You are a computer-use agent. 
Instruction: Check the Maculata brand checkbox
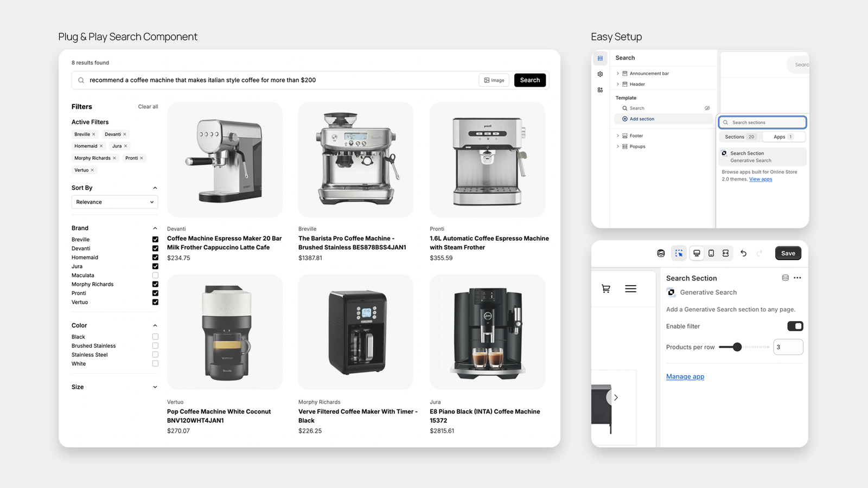tap(155, 275)
